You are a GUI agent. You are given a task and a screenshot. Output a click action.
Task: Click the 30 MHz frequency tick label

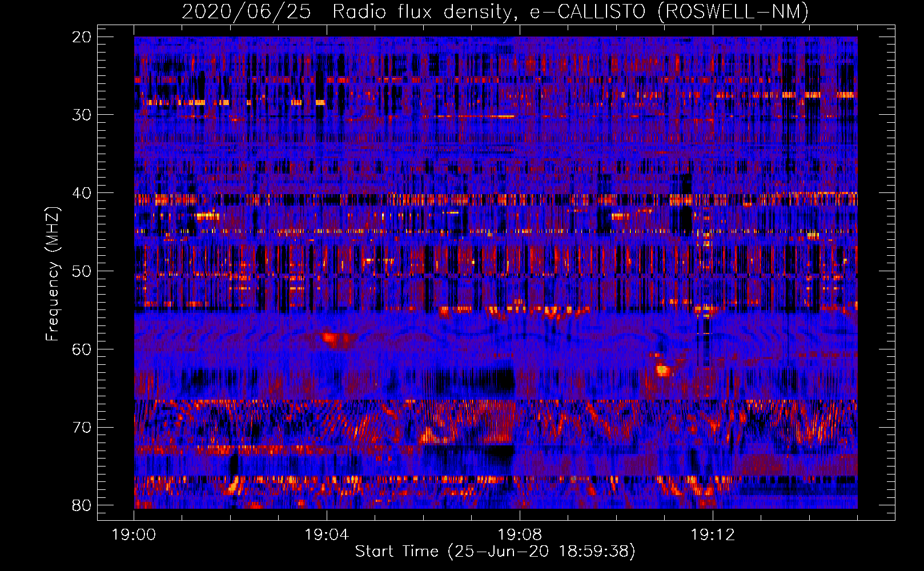82,115
